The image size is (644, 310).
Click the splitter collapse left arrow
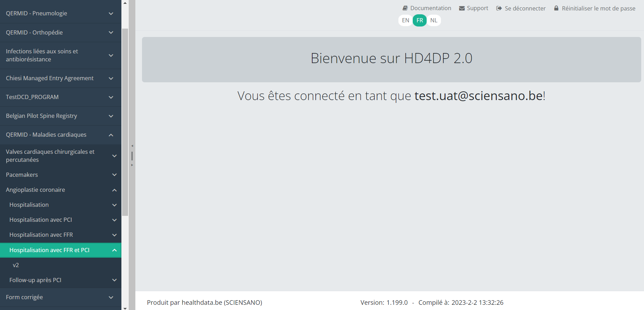132,146
